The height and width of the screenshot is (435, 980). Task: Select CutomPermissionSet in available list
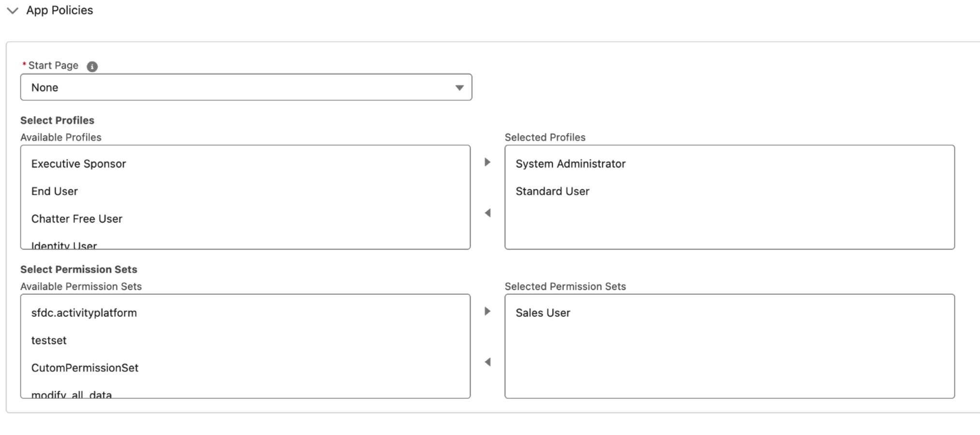click(85, 368)
